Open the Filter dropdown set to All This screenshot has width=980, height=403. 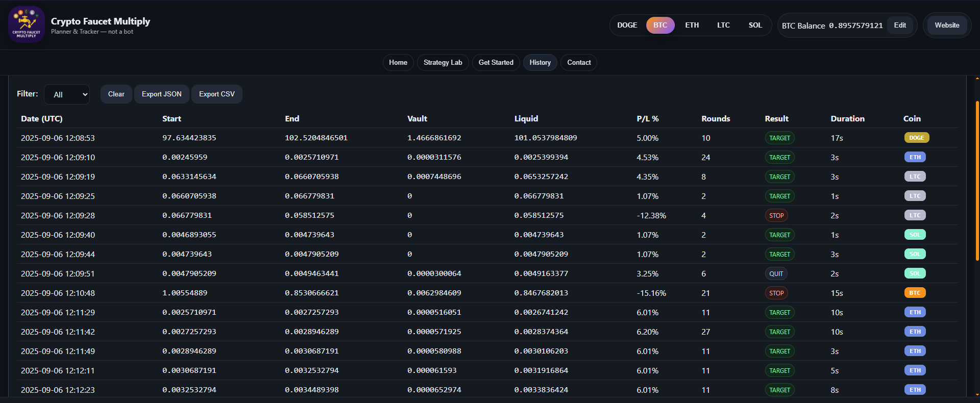[x=67, y=94]
